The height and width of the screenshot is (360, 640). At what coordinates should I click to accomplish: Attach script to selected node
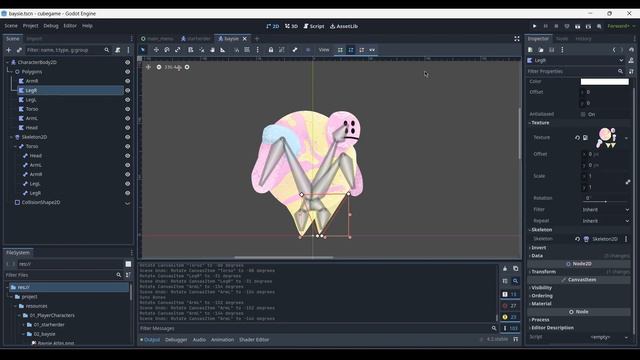(118, 50)
